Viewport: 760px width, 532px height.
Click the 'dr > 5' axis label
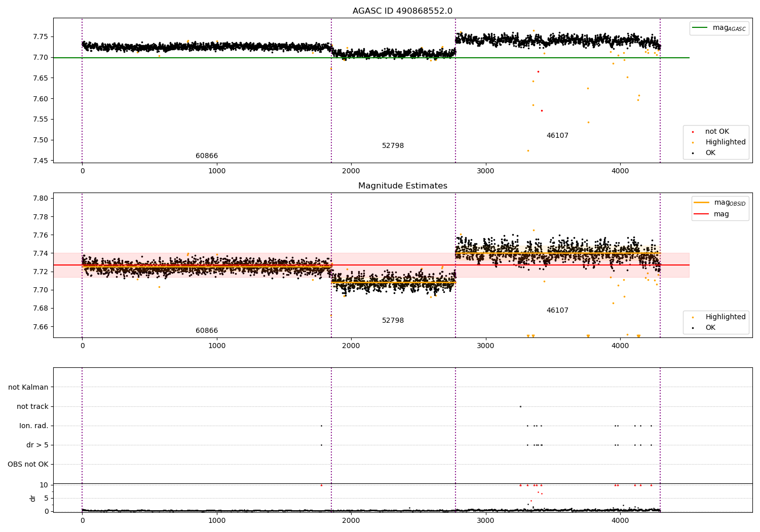pos(37,445)
